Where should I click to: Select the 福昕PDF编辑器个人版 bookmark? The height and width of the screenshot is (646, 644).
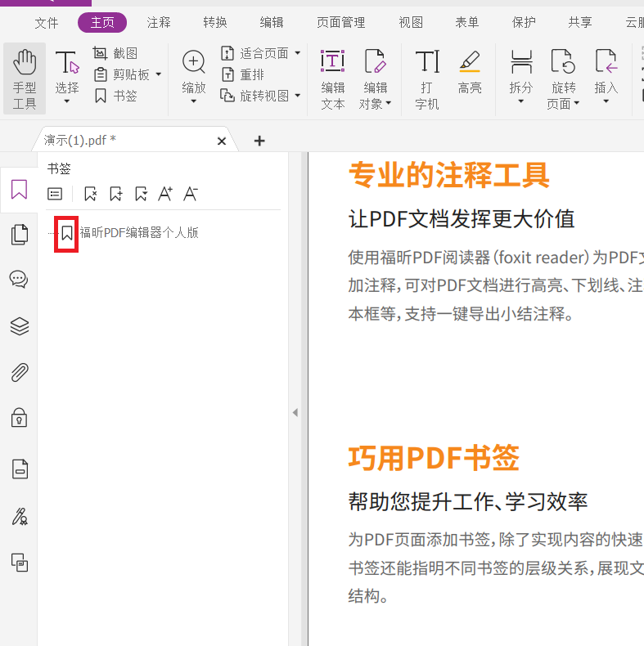click(x=139, y=233)
